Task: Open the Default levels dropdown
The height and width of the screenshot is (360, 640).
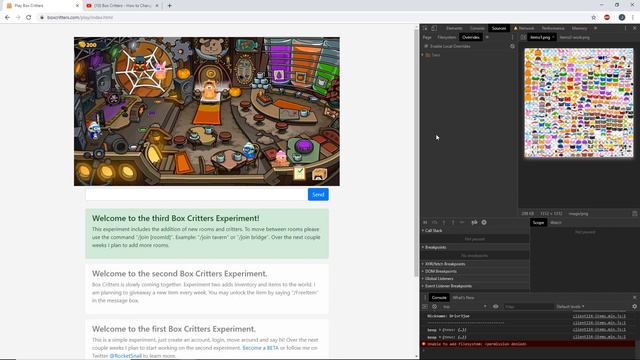Action: click(570, 307)
